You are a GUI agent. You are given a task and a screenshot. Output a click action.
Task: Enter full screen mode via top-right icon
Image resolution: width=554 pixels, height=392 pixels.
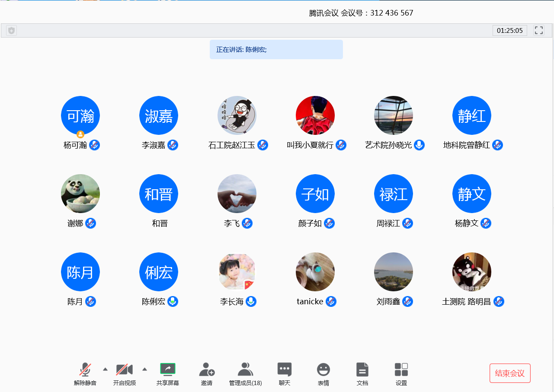pos(539,30)
